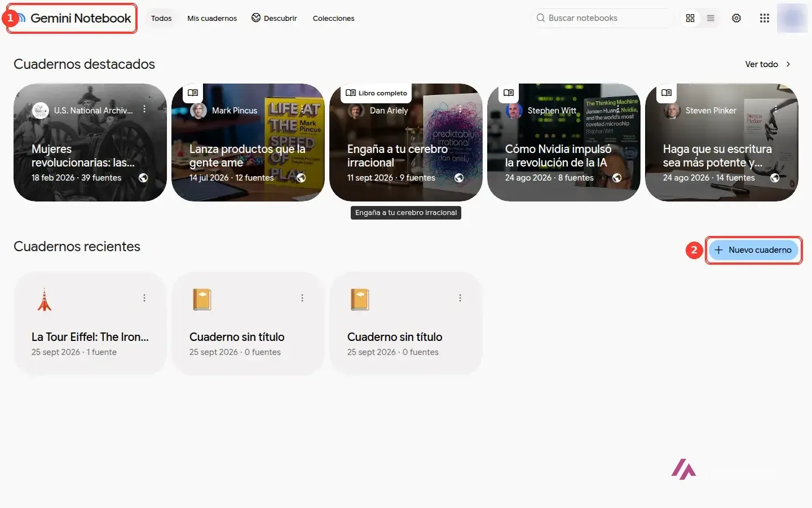Click the account profile avatar
This screenshot has width=812, height=508.
coord(792,18)
